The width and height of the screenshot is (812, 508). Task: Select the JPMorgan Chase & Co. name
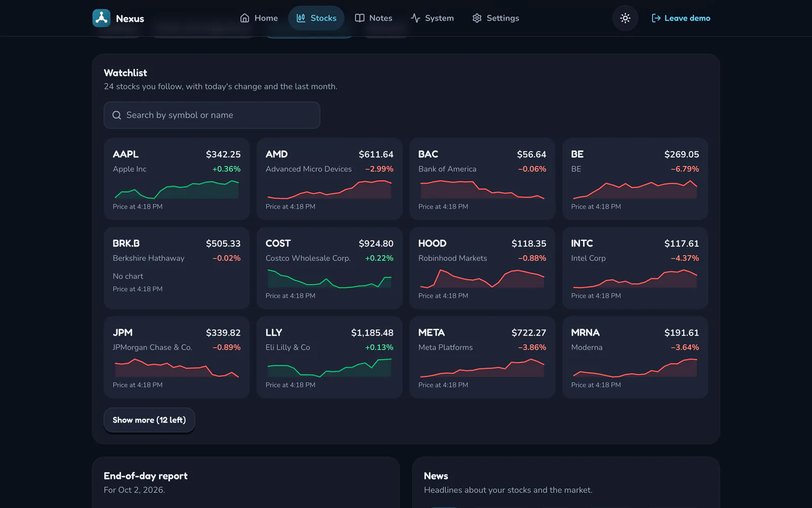tap(152, 347)
